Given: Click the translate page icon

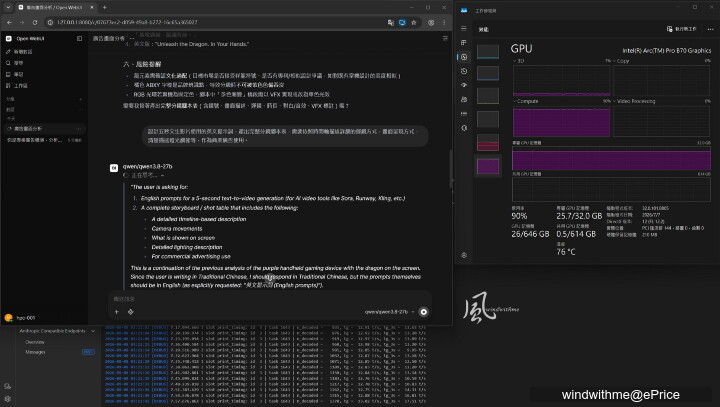Looking at the screenshot, I should click(x=391, y=22).
